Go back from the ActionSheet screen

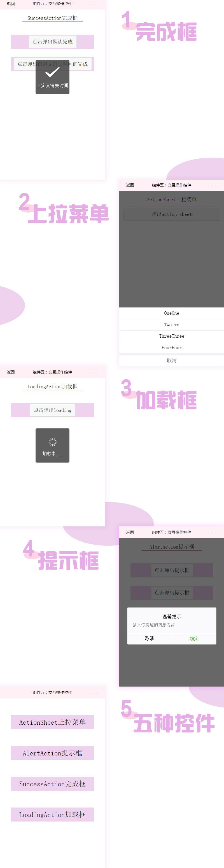point(130,185)
